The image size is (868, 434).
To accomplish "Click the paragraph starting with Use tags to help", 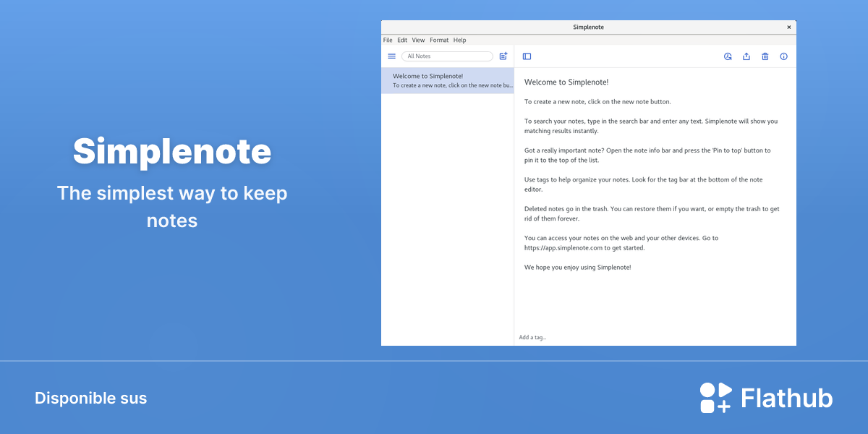I will pos(644,184).
